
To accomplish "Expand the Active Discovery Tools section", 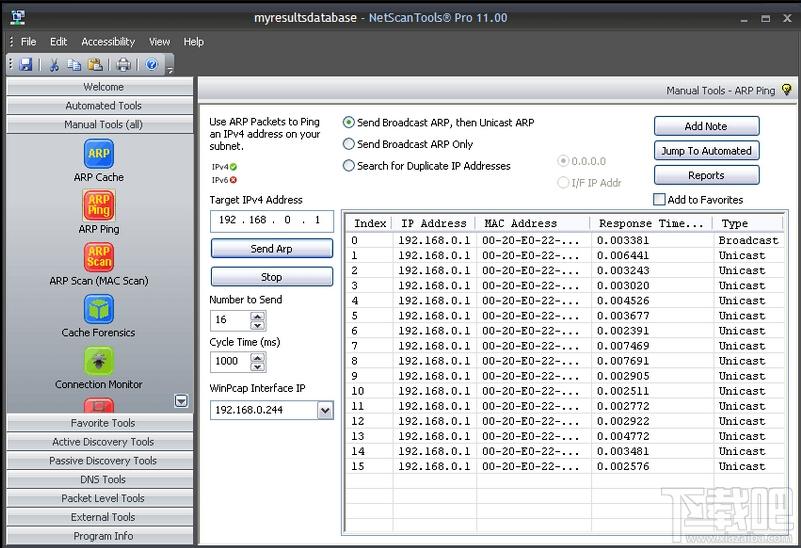I will [x=100, y=442].
